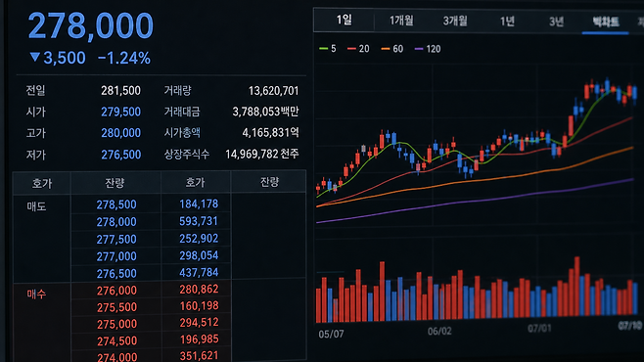Click the 07/01 date marker on chart axis
Screen dimensions: 644x362
539,329
